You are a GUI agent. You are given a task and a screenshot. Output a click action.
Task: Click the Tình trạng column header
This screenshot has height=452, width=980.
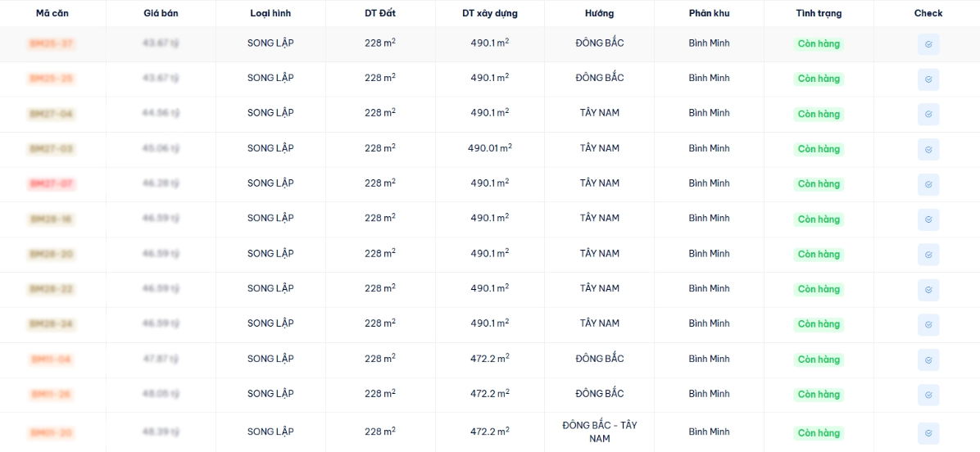819,13
